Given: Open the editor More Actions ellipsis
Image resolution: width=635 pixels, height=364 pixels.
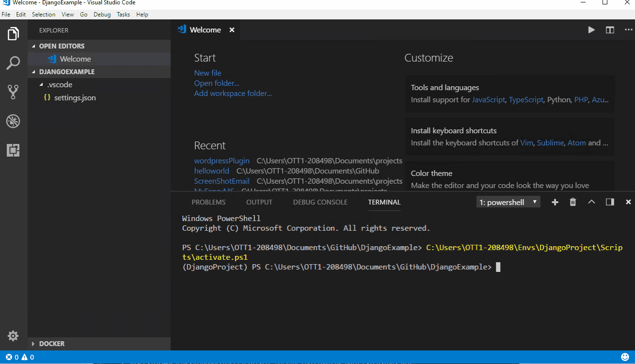Looking at the screenshot, I should click(629, 30).
